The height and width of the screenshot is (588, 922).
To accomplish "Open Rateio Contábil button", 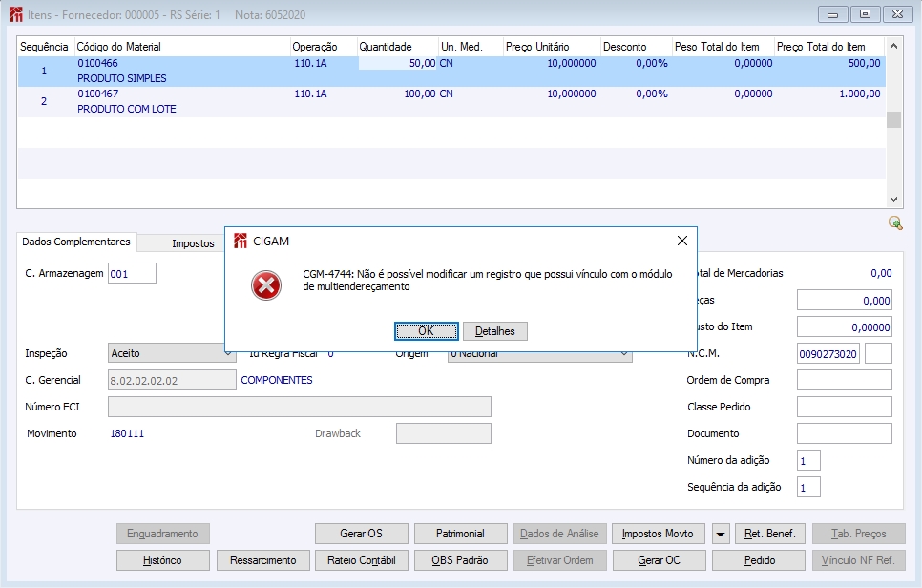I will pyautogui.click(x=361, y=560).
